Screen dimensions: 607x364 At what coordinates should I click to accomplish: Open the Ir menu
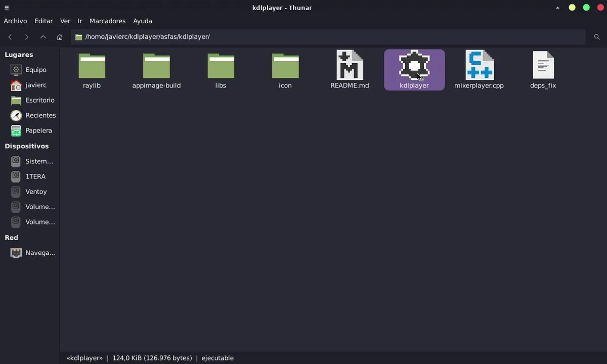tap(80, 21)
